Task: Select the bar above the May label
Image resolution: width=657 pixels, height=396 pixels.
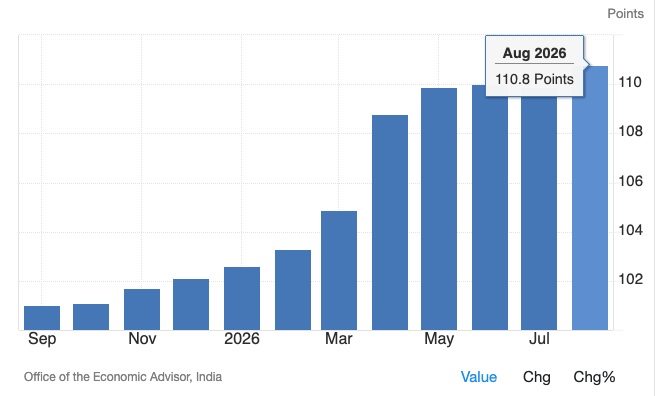Action: pos(439,209)
